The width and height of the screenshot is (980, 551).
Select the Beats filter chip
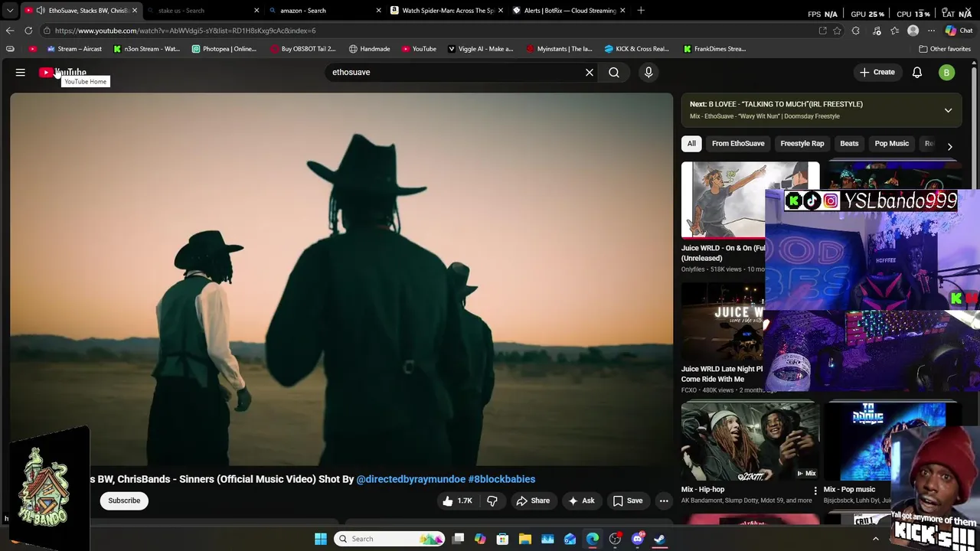click(x=849, y=143)
